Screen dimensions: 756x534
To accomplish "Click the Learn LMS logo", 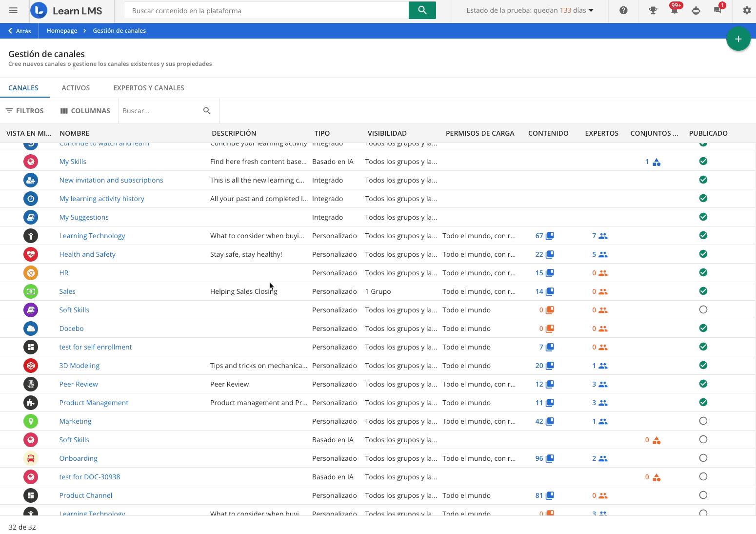I will pos(66,10).
